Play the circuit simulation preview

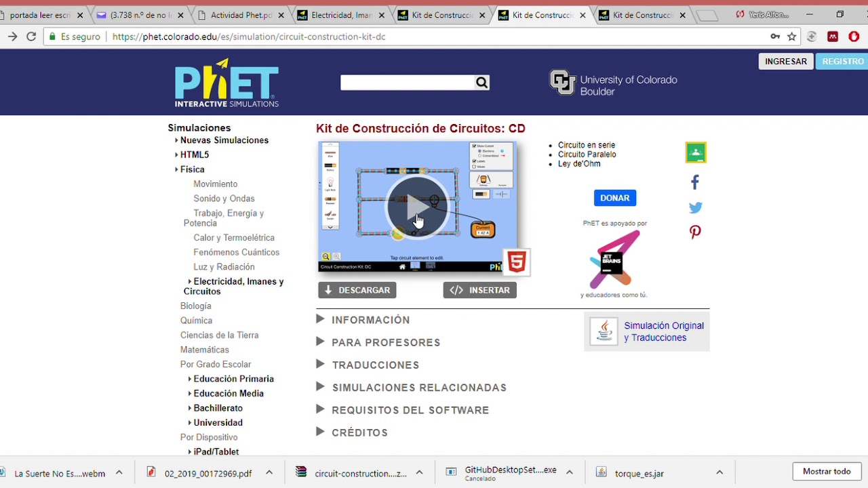(417, 207)
